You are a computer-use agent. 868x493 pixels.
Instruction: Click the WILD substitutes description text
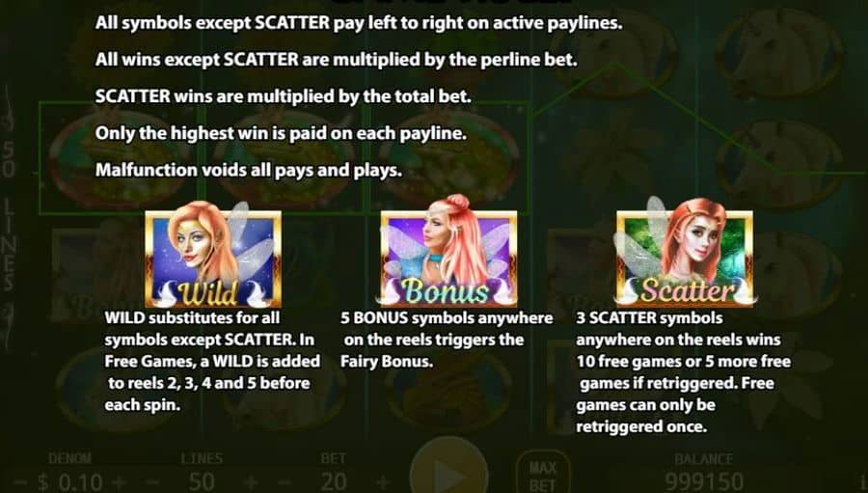[x=212, y=361]
